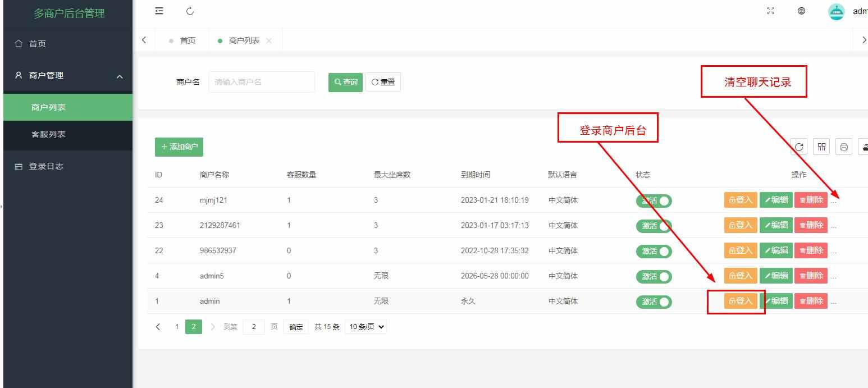Viewport: 868px width, 388px height.
Task: Select page 2 in pagination
Action: click(194, 327)
